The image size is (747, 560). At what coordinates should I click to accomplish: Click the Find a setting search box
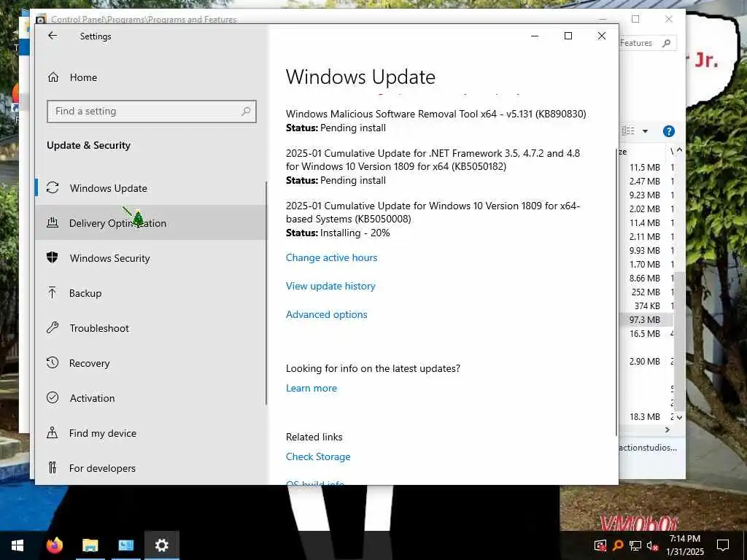pos(152,111)
